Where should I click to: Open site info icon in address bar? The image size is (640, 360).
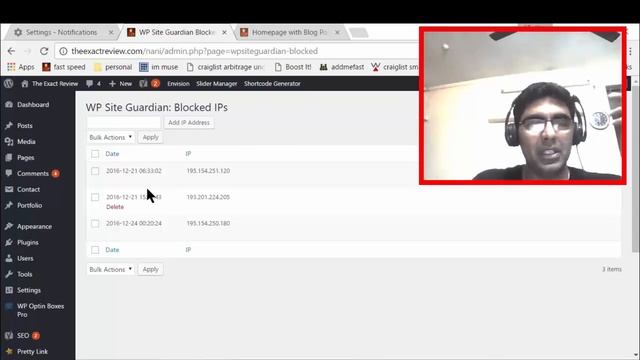click(x=63, y=51)
